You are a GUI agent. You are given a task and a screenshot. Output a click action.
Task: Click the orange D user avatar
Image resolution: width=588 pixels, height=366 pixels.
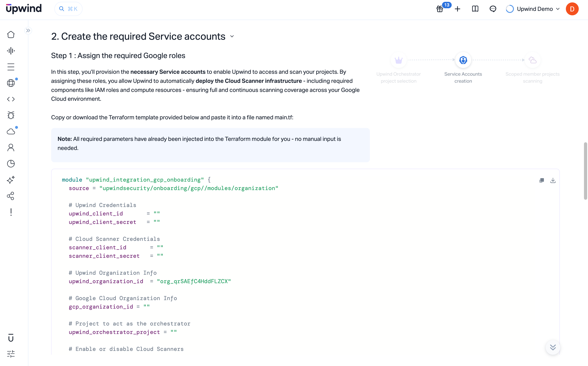coord(572,9)
